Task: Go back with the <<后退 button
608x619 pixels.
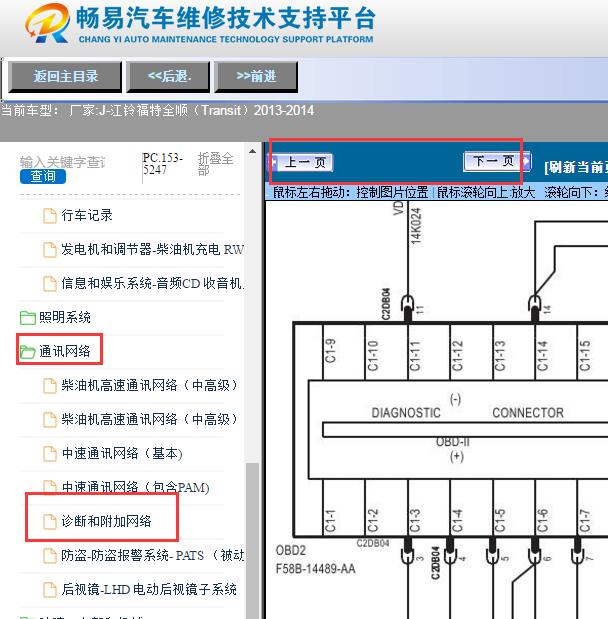Action: (x=168, y=77)
